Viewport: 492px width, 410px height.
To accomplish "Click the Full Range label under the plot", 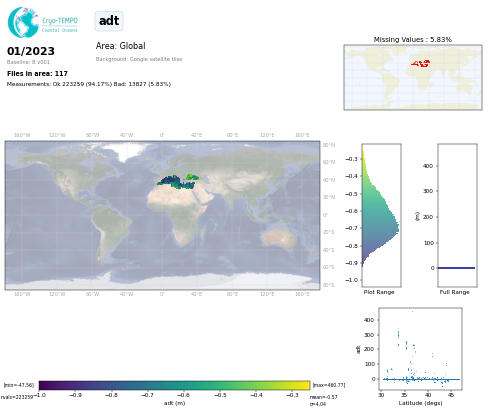I will pos(454,292).
